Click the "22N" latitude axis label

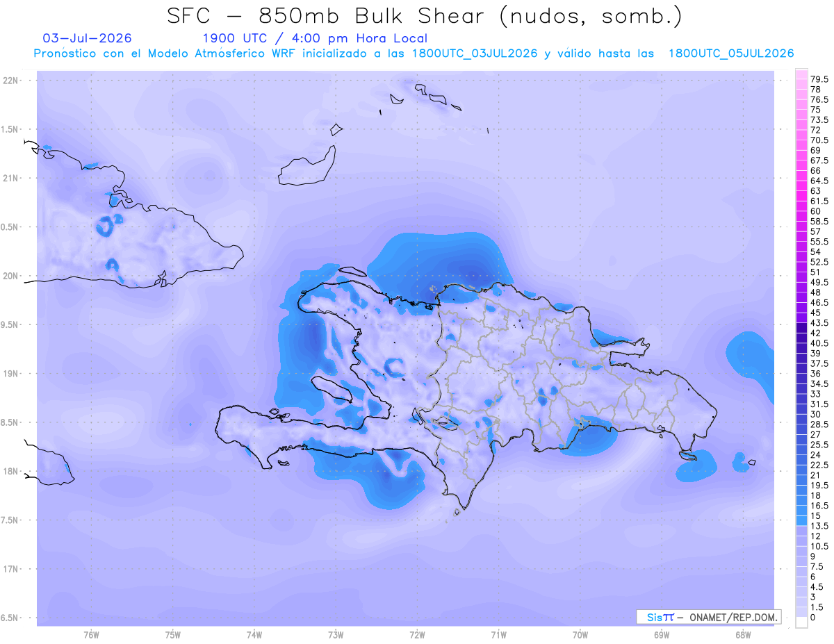11,81
